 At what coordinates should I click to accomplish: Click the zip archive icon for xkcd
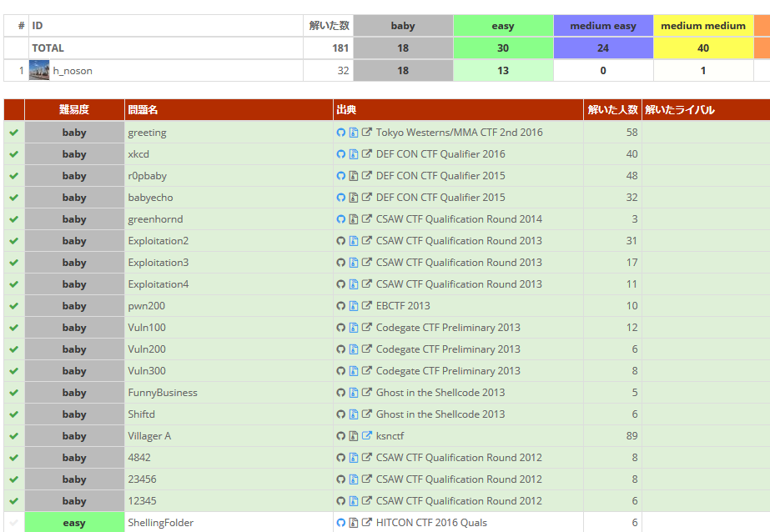click(x=354, y=154)
